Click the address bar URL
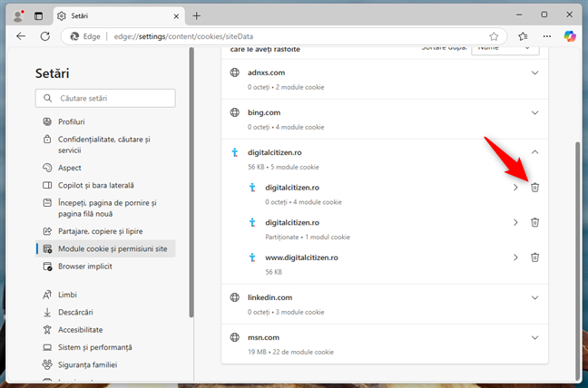 (183, 36)
